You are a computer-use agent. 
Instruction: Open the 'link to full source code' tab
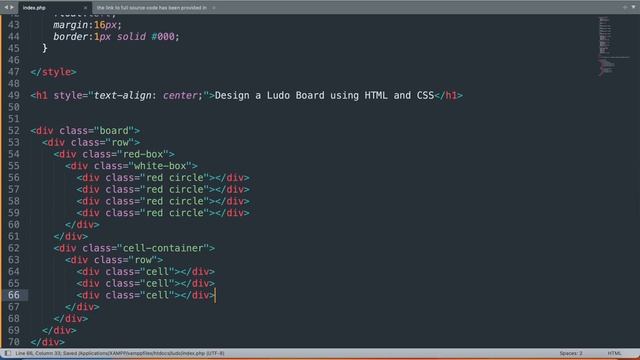(x=152, y=8)
